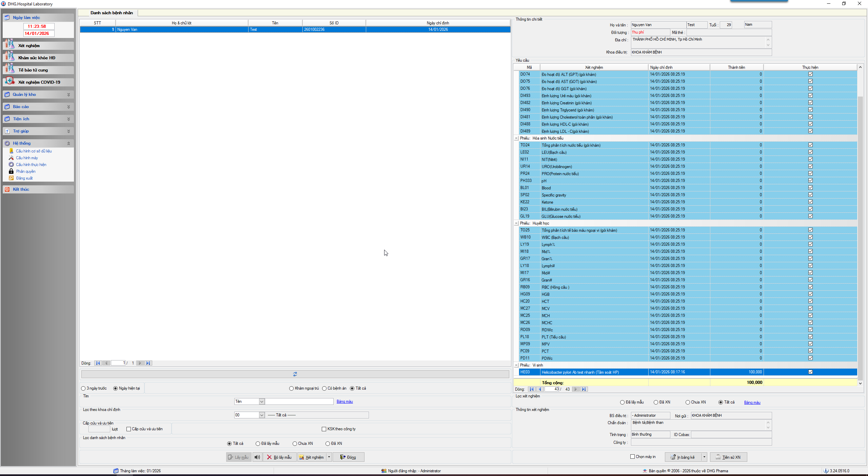Open Xét nghiệm COVID-19 module
868x476 pixels.
point(39,82)
